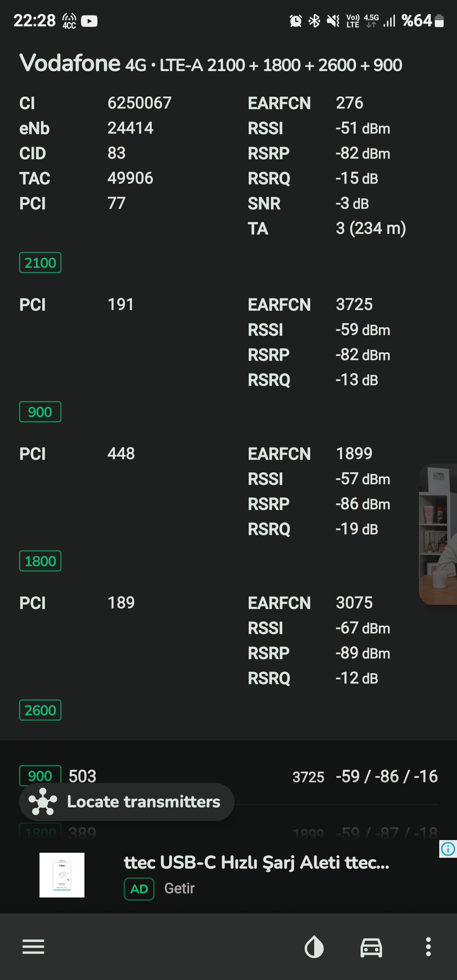Open the hamburger navigation menu
The image size is (457, 980).
(x=34, y=947)
